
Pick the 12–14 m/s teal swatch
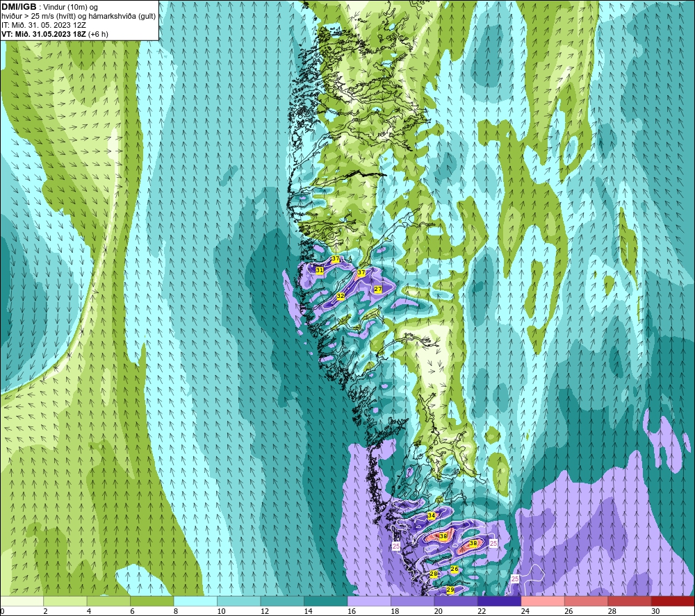(282, 601)
